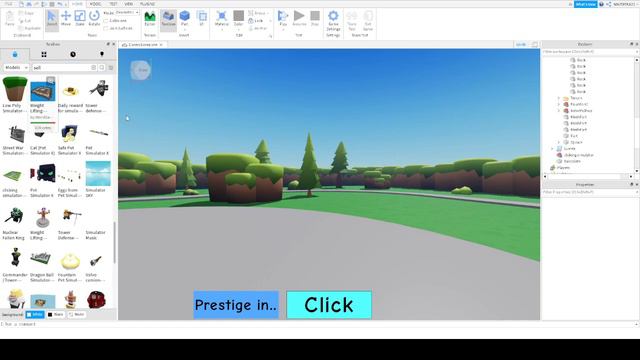Open the Toolbox filter options icon
This screenshot has height=360, width=640.
point(111,67)
